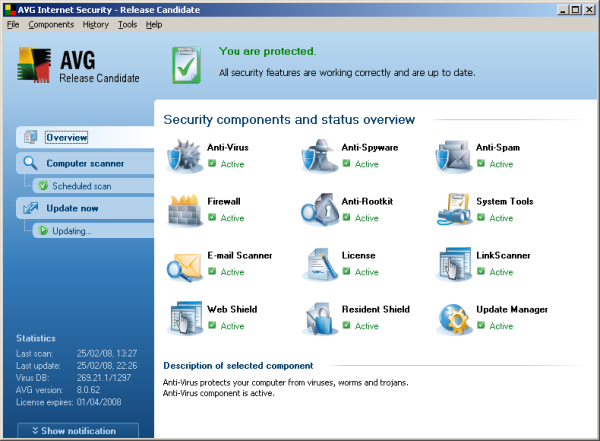Click the Firewall Active status check
The image size is (600, 441).
coord(212,217)
